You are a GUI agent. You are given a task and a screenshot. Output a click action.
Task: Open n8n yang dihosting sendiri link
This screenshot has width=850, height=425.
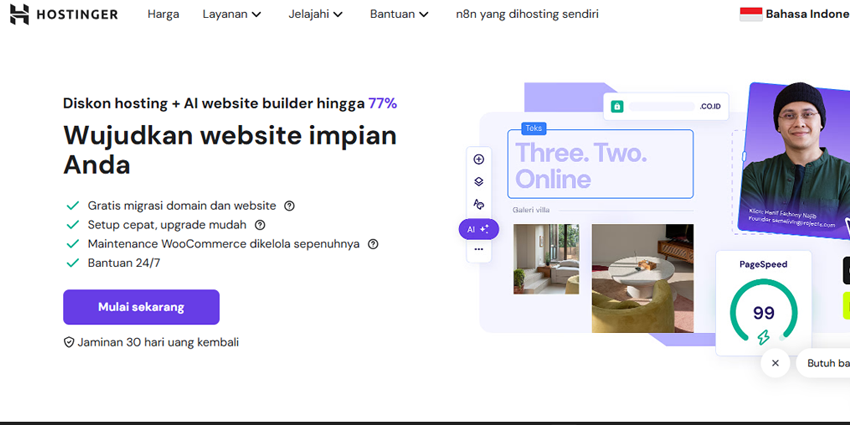pyautogui.click(x=527, y=14)
